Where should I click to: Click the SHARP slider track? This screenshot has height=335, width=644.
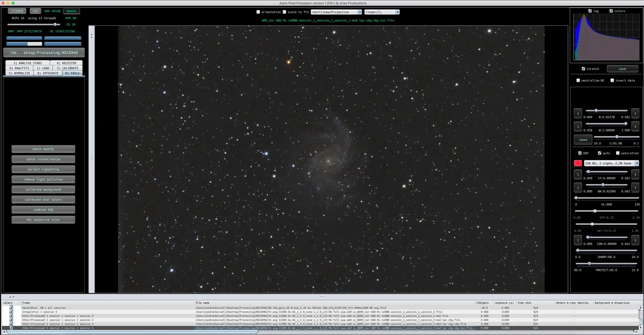tap(607, 250)
